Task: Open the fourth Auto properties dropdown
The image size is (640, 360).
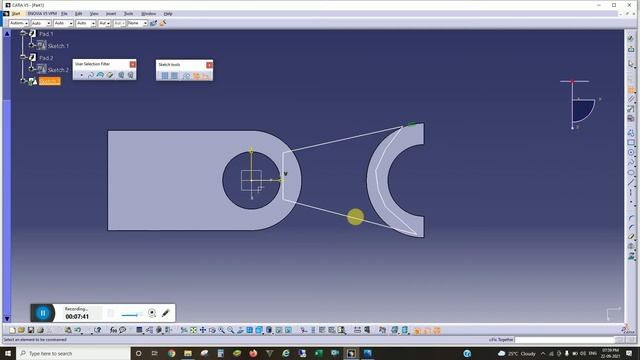Action: tap(86, 23)
